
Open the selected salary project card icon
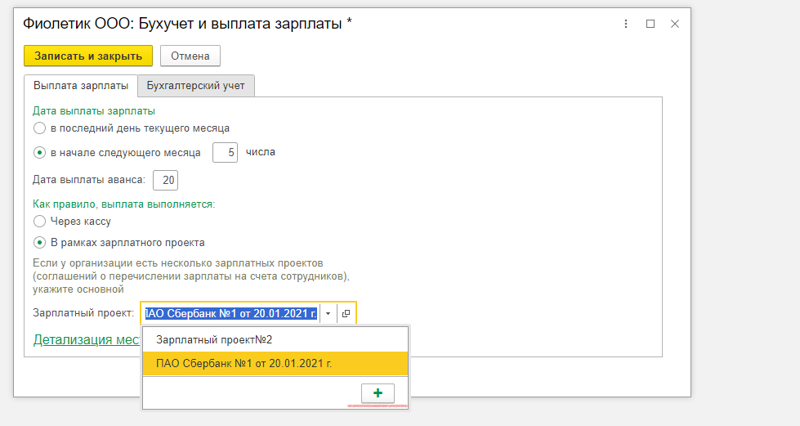(x=346, y=313)
